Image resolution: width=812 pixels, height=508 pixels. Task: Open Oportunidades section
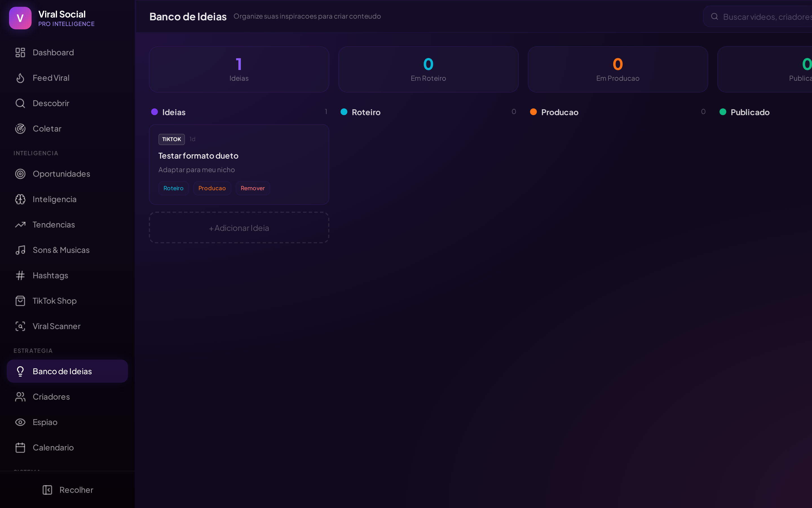67,174
